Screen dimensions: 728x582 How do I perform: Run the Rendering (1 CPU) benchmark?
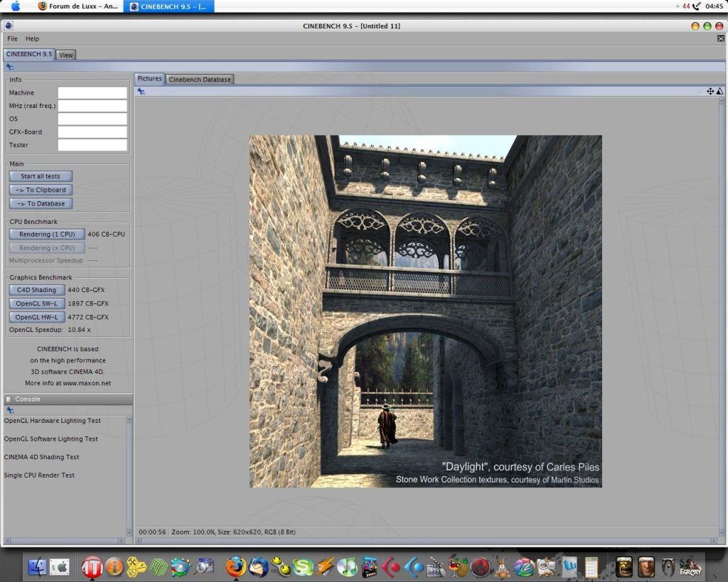coord(47,235)
